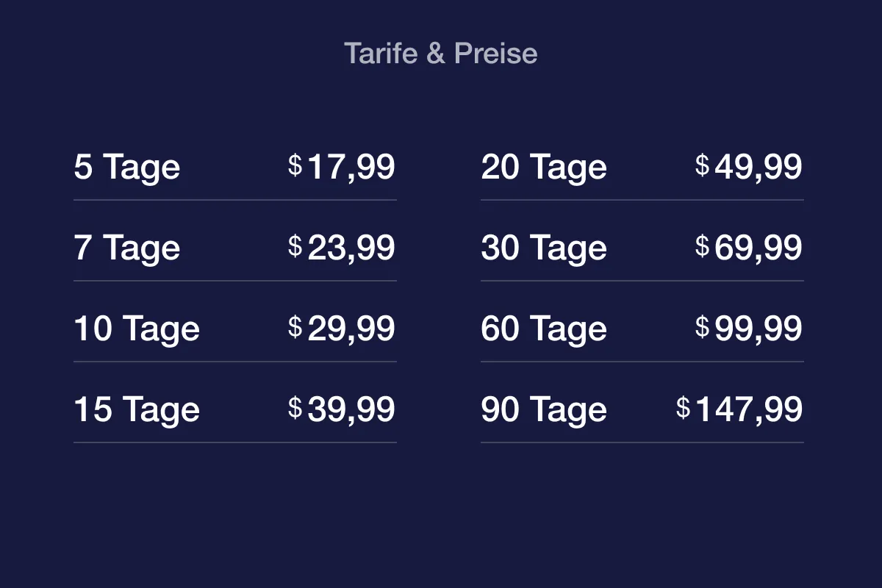Pick the 20 Tage plan label
Viewport: 882px width, 588px height.
click(x=544, y=168)
